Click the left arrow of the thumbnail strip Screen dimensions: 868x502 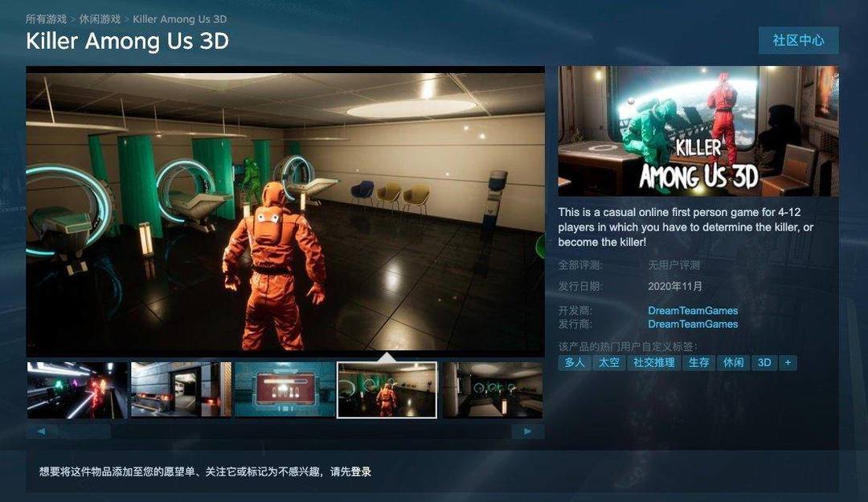click(41, 431)
